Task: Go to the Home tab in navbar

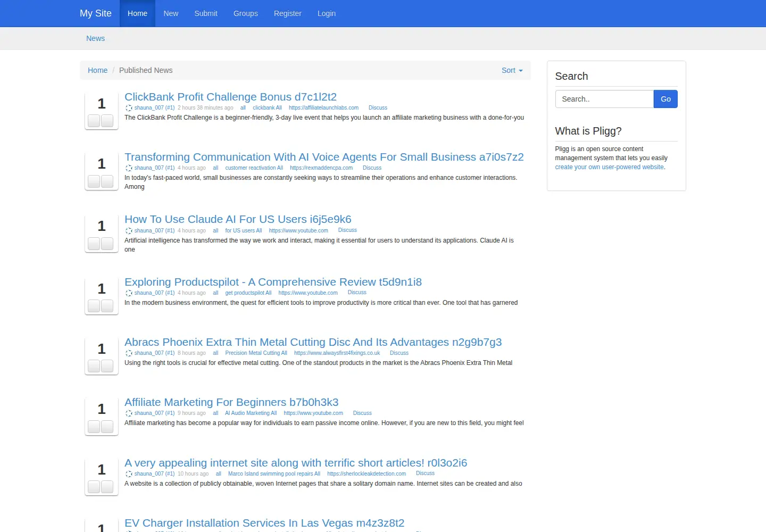Action: tap(137, 13)
